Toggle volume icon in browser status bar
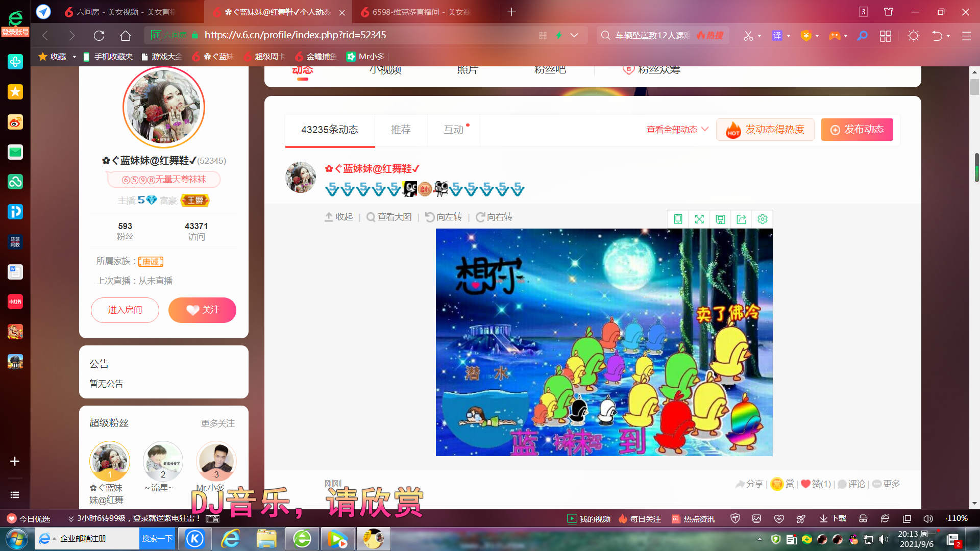This screenshot has height=551, width=980. click(928, 518)
